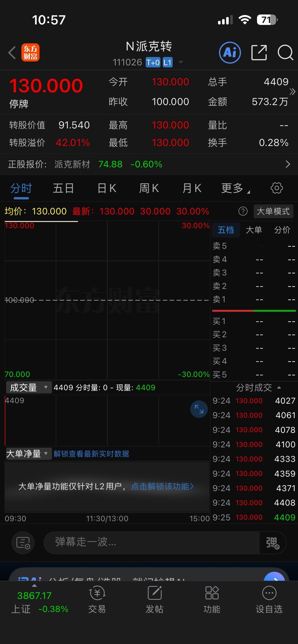Tap the 弹幕走一波 input field
298x644 pixels.
click(152, 543)
